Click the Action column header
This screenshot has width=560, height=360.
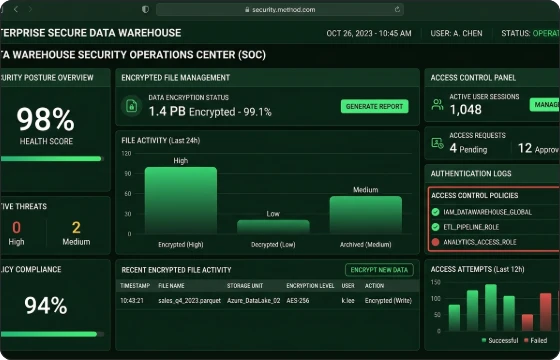click(374, 286)
